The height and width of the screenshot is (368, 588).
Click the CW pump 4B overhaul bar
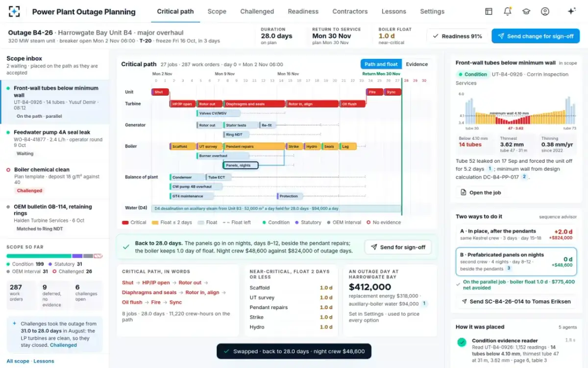196,186
